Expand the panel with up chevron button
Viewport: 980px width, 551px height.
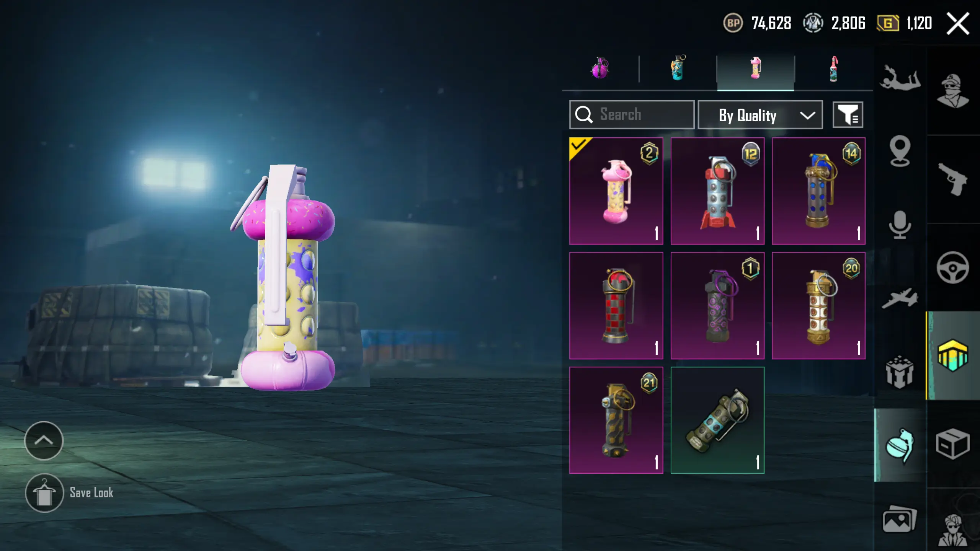click(x=44, y=440)
